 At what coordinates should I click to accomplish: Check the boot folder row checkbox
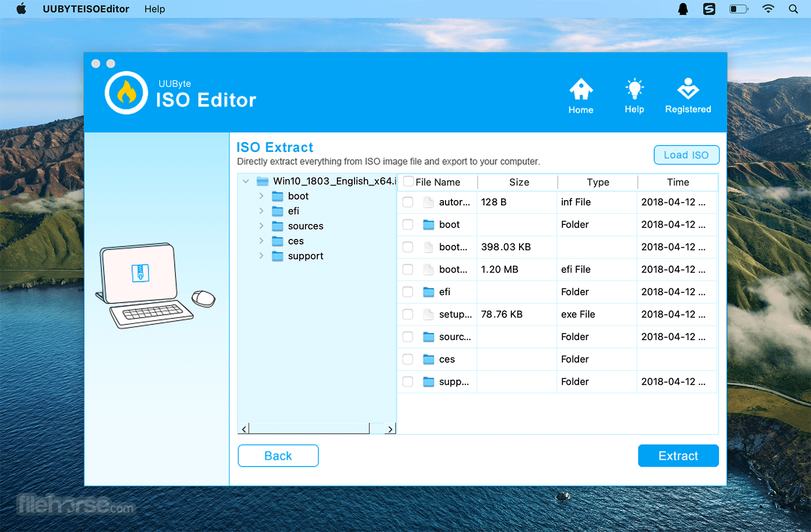coord(408,224)
